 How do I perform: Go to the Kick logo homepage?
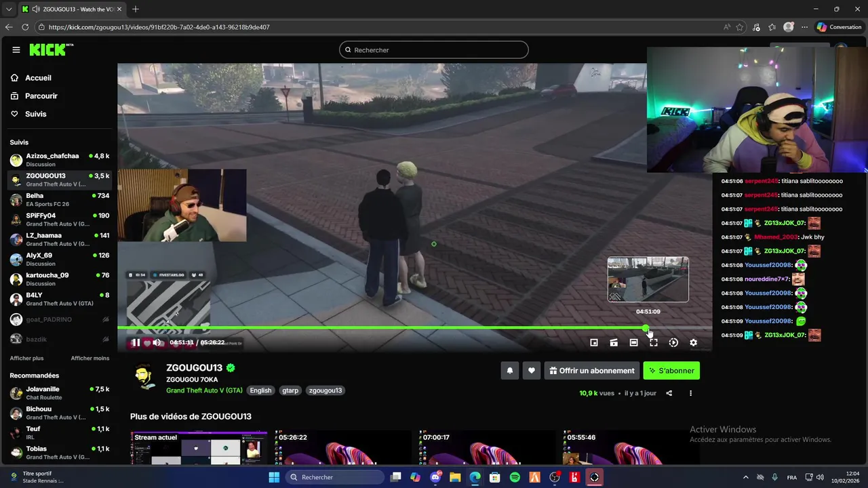click(x=50, y=49)
